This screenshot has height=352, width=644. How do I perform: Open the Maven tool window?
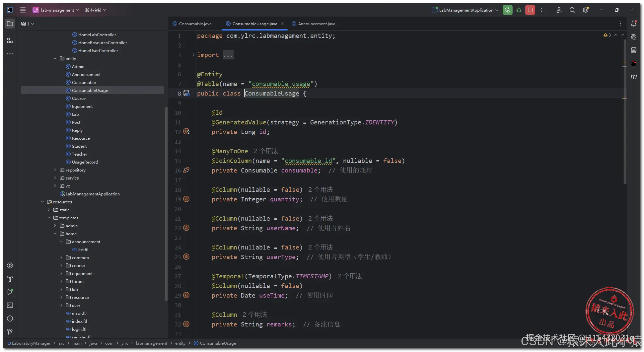click(x=634, y=77)
